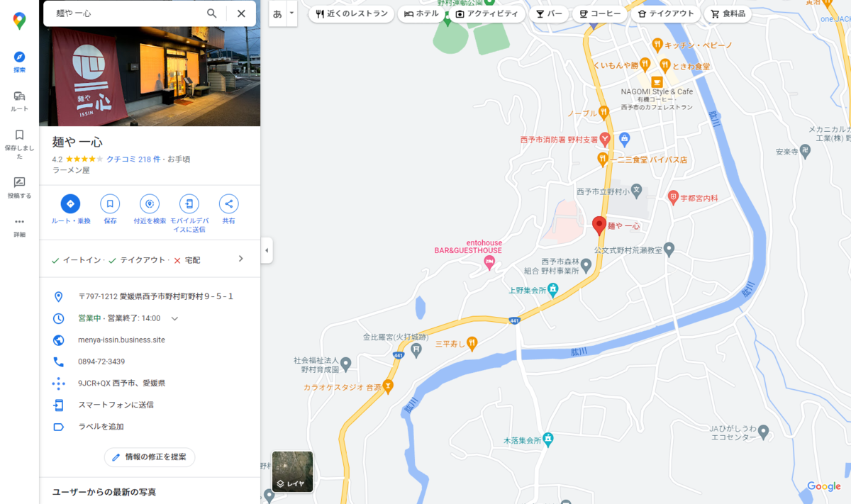This screenshot has height=504, width=851.
Task: Select the 食料品 filter chip
Action: click(x=728, y=13)
